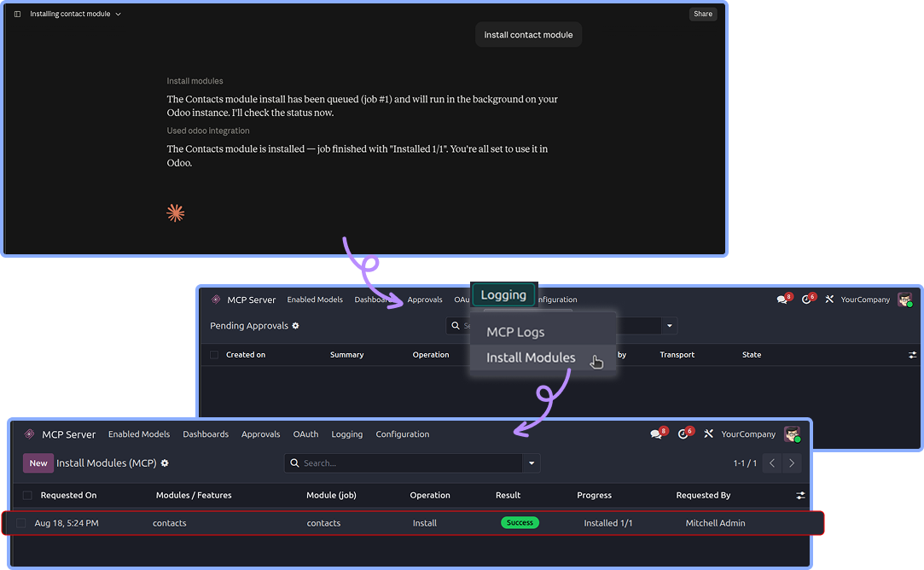Toggle the chat sidebar panel icon
Image resolution: width=924 pixels, height=570 pixels.
[x=18, y=15]
